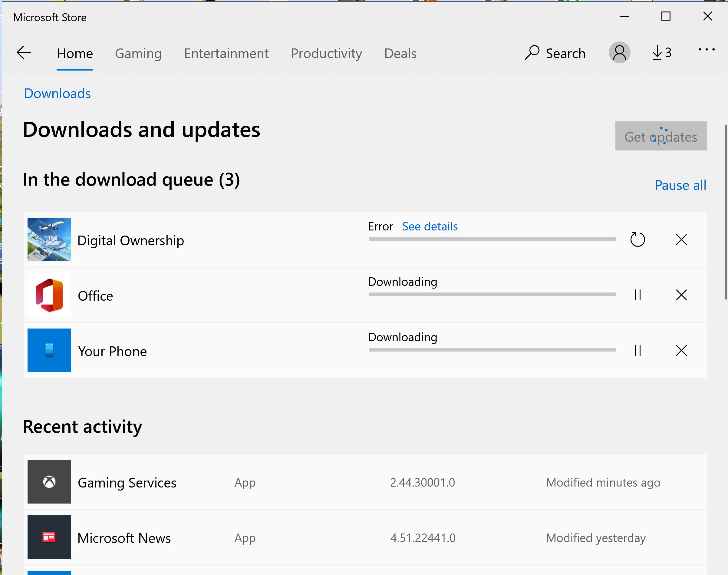Maximize the Microsoft Store window

click(x=666, y=16)
